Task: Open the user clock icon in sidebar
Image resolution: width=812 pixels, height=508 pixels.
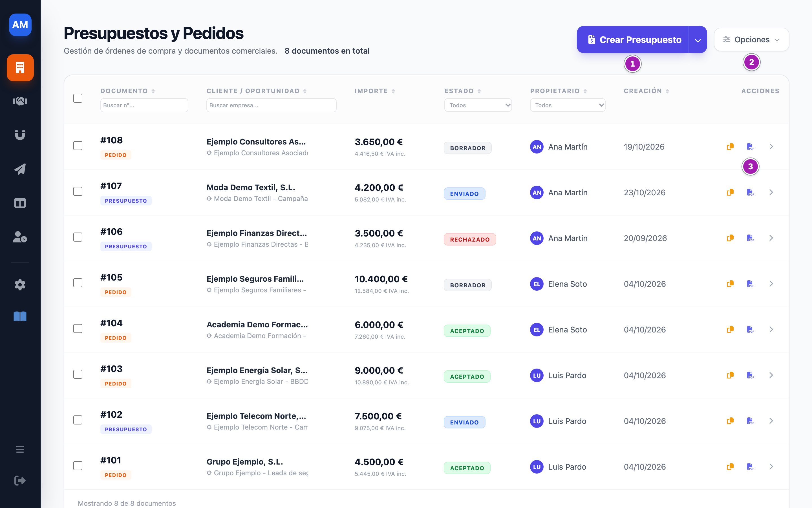Action: coord(20,237)
